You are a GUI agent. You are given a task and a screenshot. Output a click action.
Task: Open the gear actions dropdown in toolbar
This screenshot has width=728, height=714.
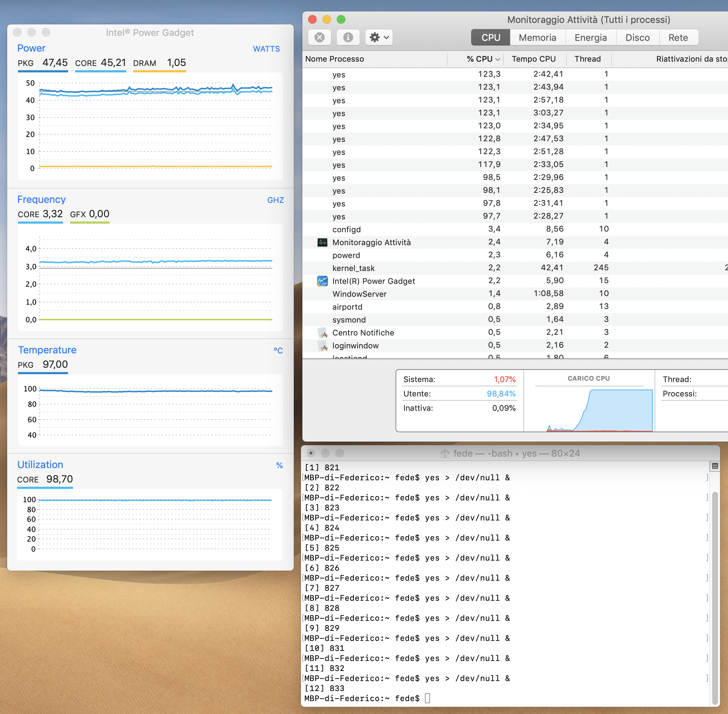click(x=379, y=38)
